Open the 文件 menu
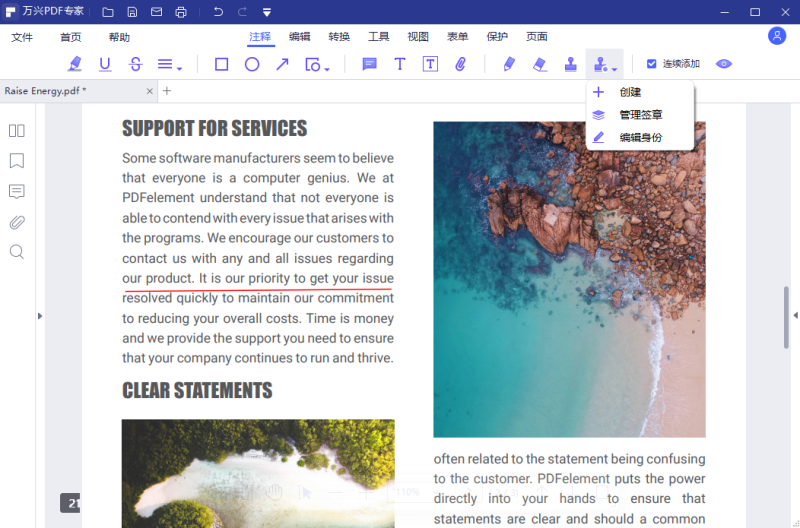800x528 pixels. [x=22, y=37]
